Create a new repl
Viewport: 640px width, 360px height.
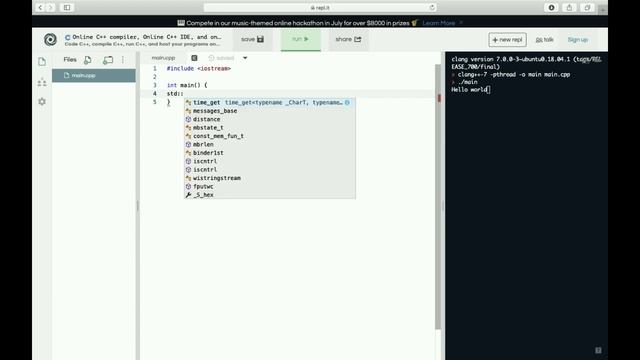click(507, 40)
